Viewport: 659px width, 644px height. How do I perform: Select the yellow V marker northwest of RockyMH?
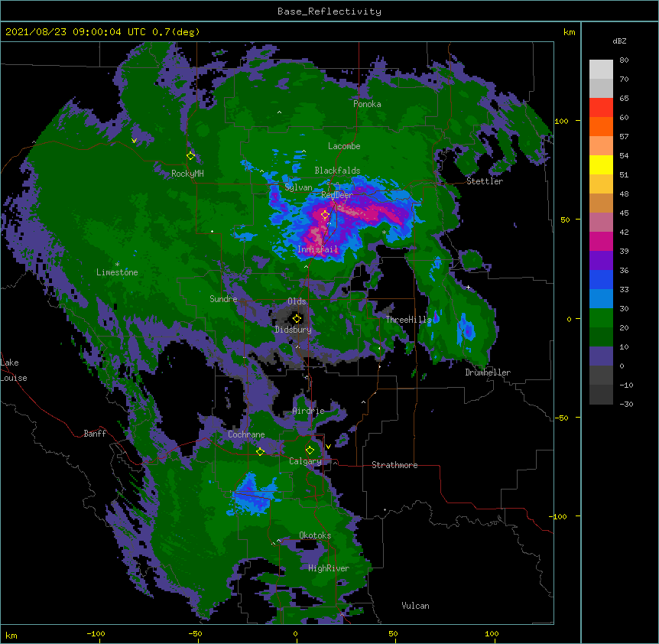point(134,141)
